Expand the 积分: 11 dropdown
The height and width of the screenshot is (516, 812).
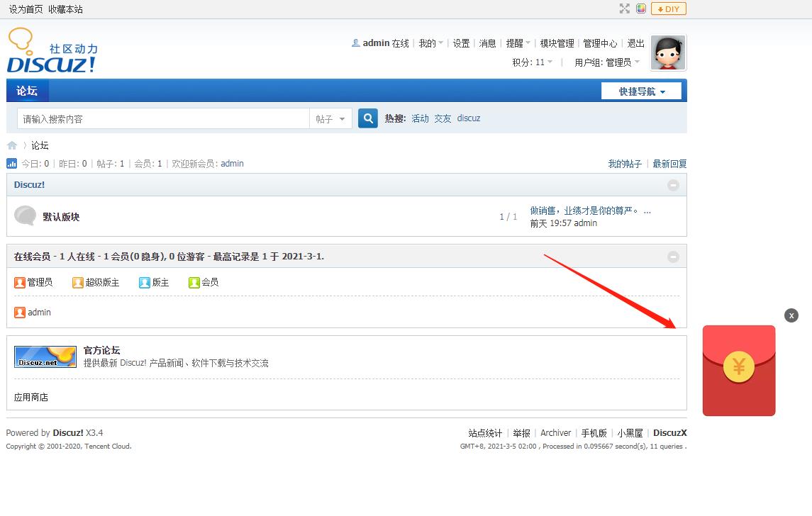pyautogui.click(x=533, y=62)
